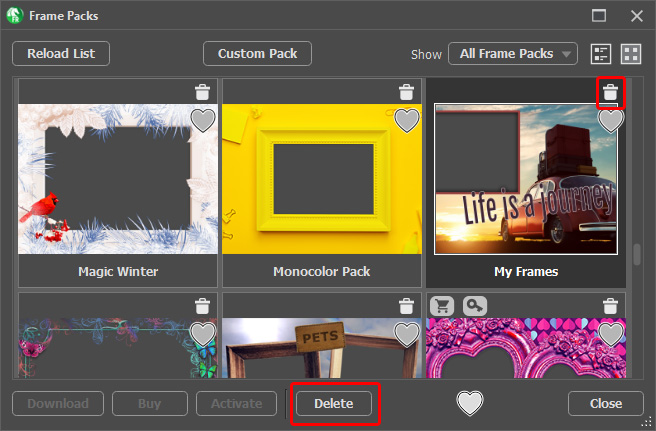This screenshot has width=656, height=431.
Task: Toggle favorite heart on Monocolor Pack
Action: [x=407, y=121]
